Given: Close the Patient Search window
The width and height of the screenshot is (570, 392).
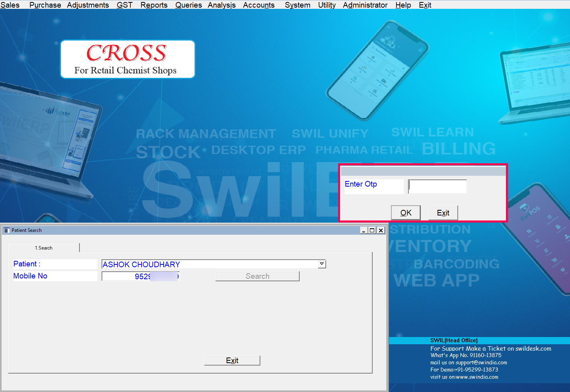Looking at the screenshot, I should tap(381, 230).
